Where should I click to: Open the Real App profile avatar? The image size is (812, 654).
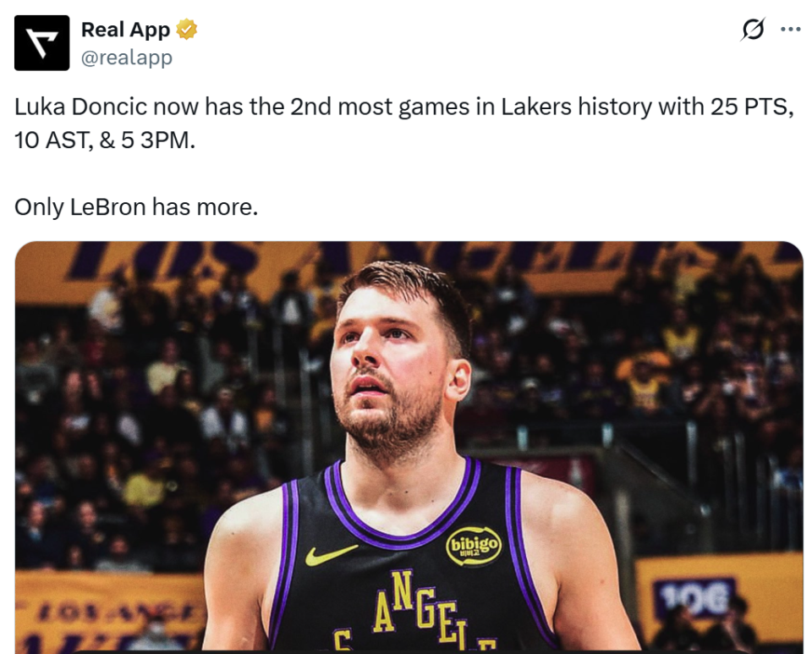pyautogui.click(x=41, y=43)
